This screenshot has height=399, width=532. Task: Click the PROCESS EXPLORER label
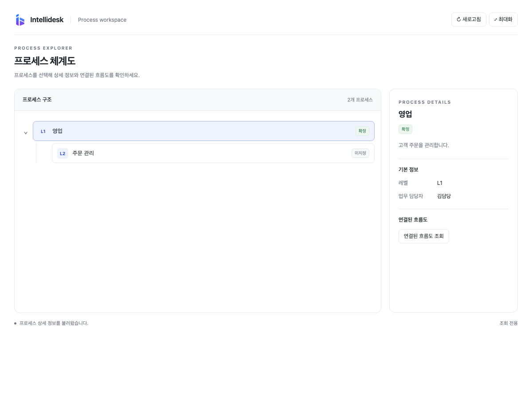[43, 48]
